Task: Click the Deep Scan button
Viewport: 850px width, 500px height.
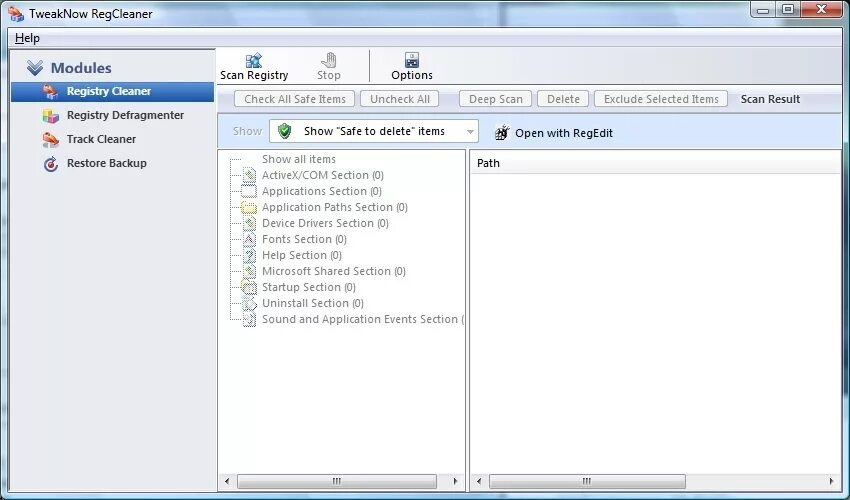Action: [x=495, y=99]
